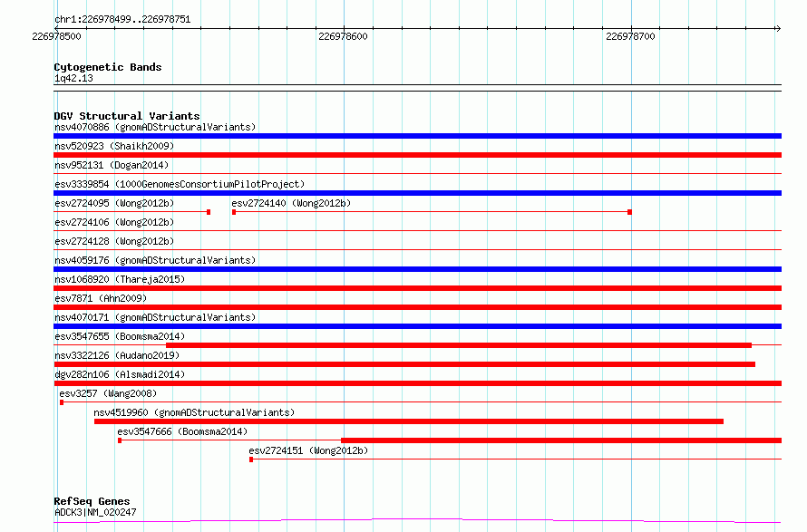Click the red bar under nsv520923
This screenshot has height=532, width=807.
click(x=417, y=155)
